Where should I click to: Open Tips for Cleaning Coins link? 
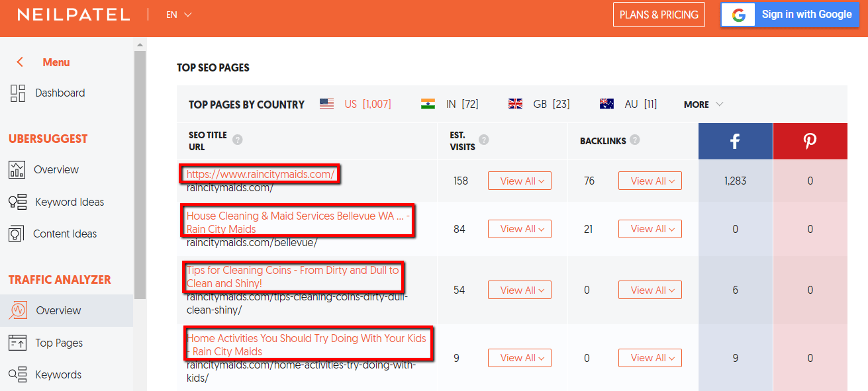pos(293,277)
